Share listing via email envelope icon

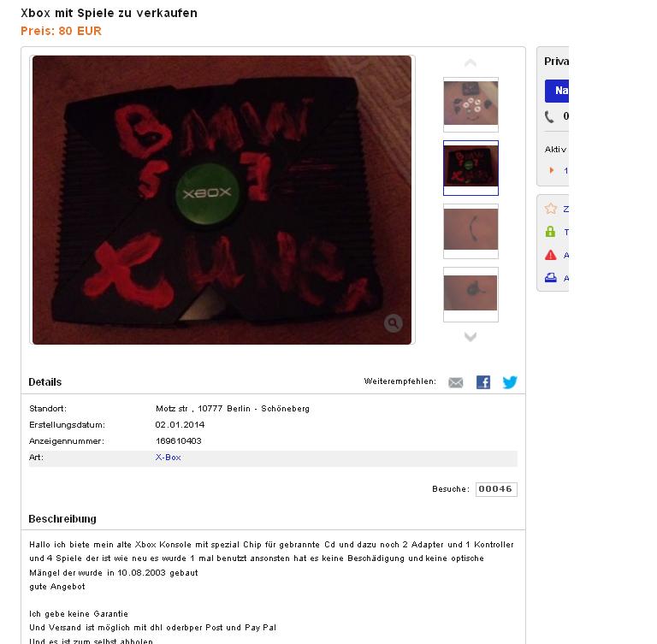(x=455, y=382)
